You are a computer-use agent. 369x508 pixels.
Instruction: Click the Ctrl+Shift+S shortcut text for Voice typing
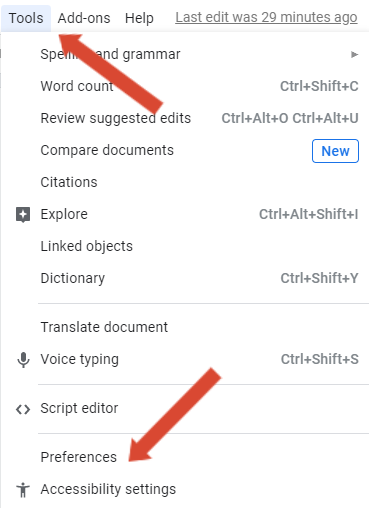click(x=320, y=359)
